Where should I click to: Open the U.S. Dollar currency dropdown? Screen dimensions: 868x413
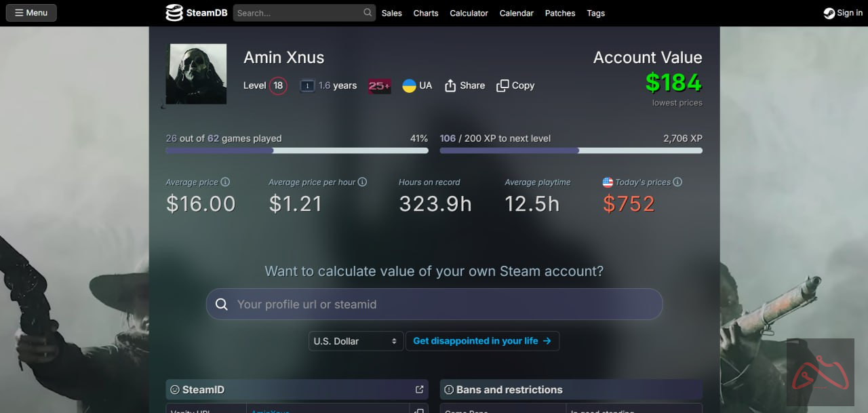[355, 341]
